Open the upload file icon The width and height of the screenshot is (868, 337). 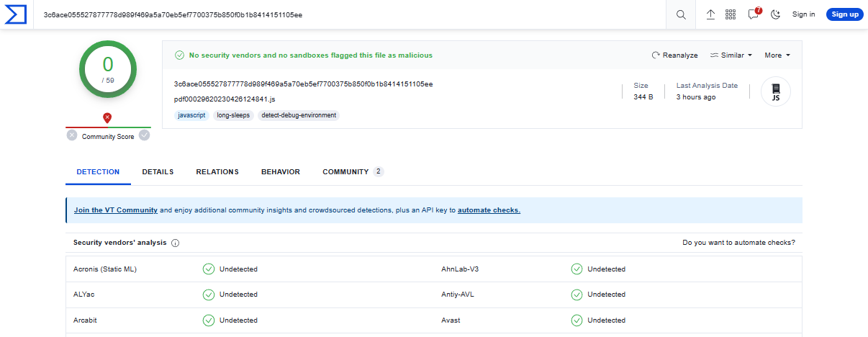pos(710,14)
